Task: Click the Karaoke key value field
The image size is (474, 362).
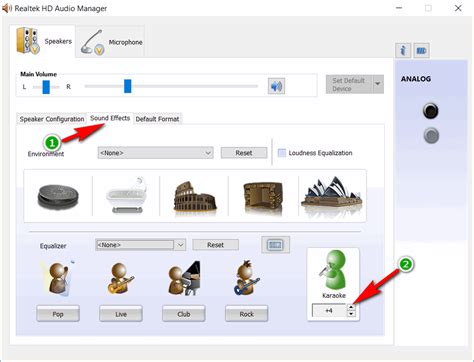Action: click(x=329, y=310)
